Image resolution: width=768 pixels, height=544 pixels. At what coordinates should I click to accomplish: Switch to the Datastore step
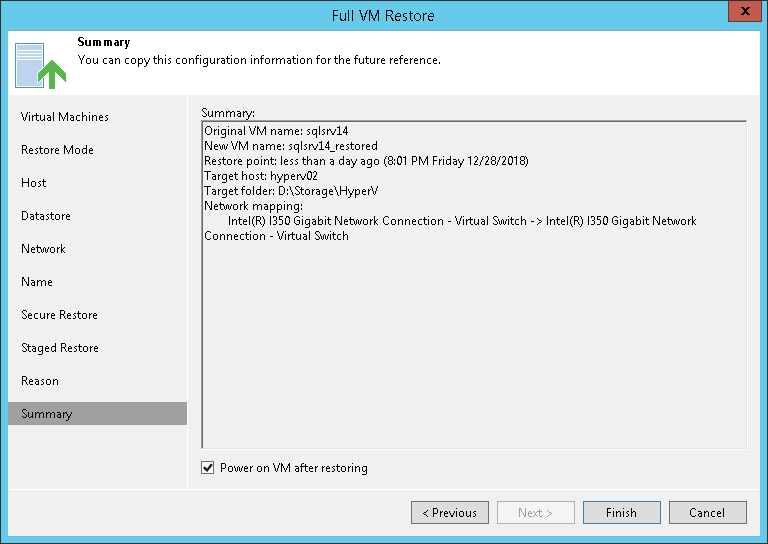[x=46, y=216]
